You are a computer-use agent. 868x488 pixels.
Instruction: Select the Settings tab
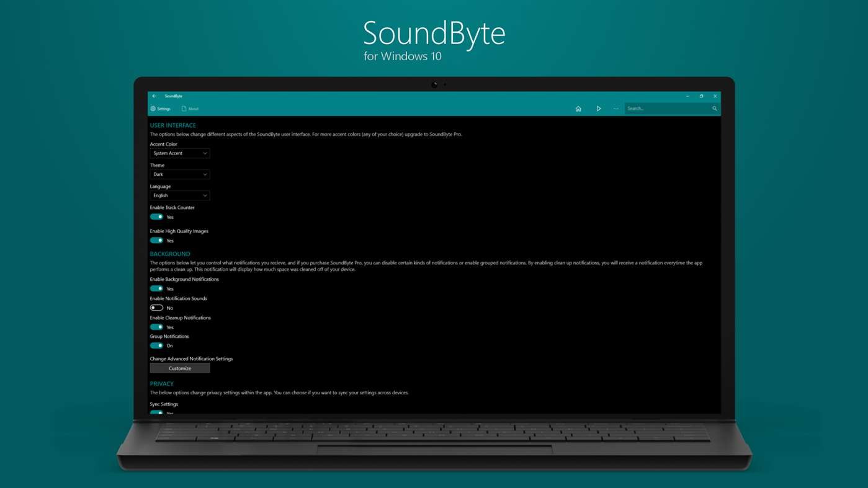coord(160,109)
